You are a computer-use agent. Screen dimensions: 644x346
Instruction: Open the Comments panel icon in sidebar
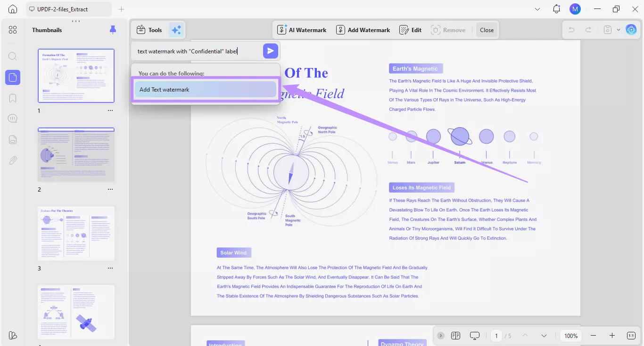[13, 118]
